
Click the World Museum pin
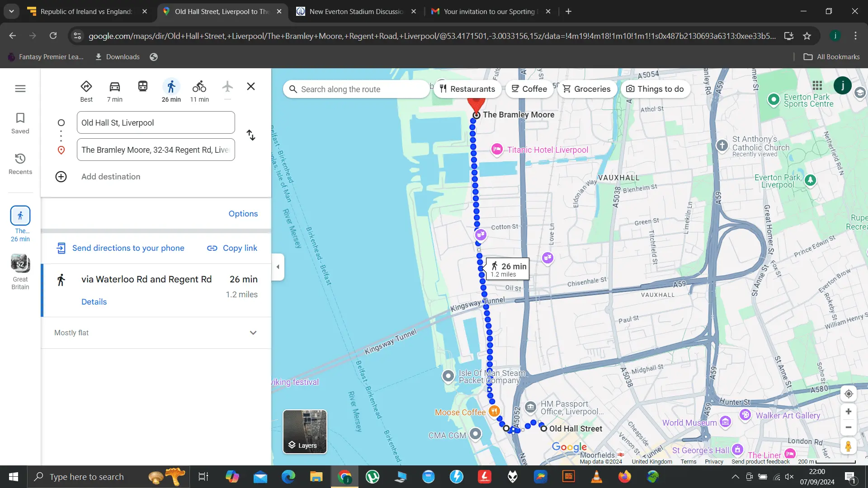pos(726,422)
